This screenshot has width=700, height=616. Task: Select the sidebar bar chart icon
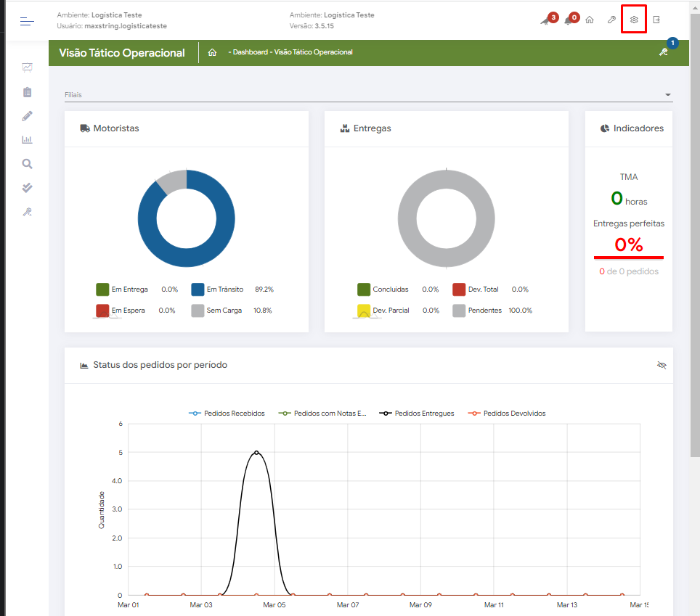click(x=27, y=140)
